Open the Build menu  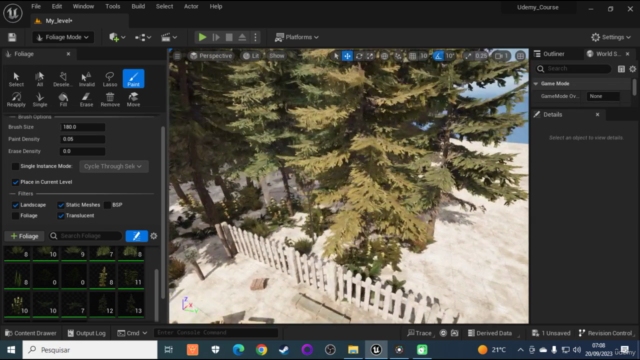click(x=138, y=7)
